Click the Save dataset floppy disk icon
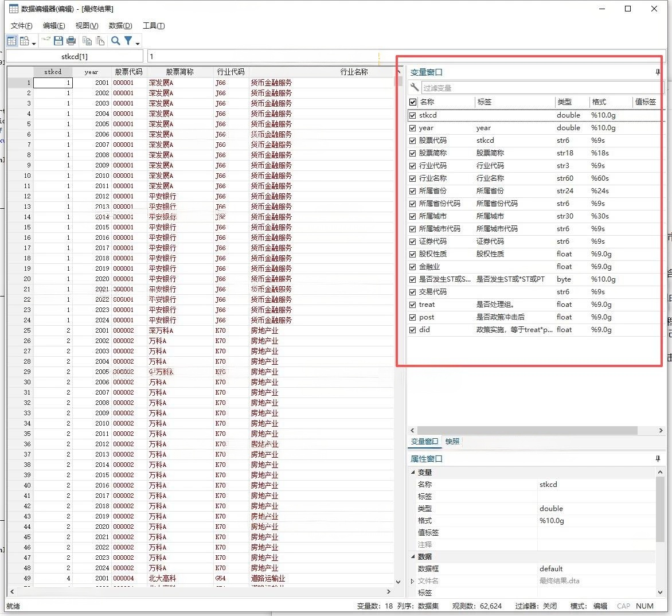The height and width of the screenshot is (616, 672). pyautogui.click(x=58, y=41)
